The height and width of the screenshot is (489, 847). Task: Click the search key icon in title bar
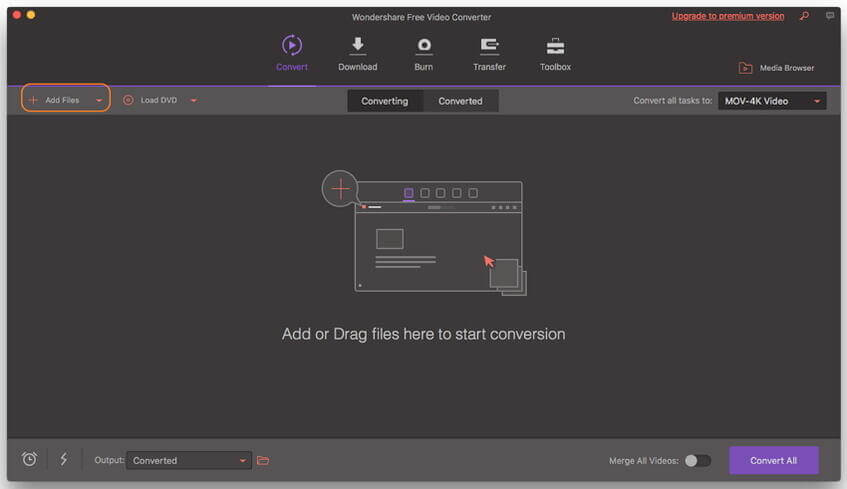coord(804,16)
